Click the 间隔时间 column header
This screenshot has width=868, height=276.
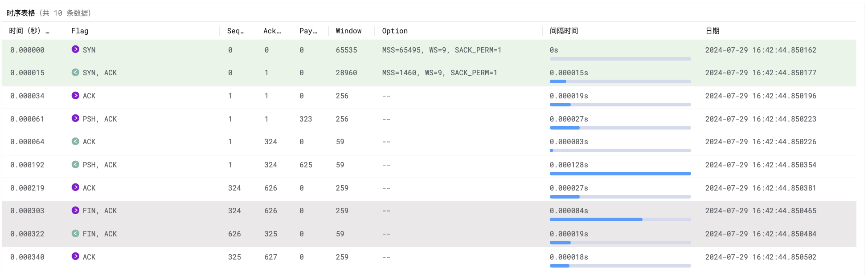[564, 31]
